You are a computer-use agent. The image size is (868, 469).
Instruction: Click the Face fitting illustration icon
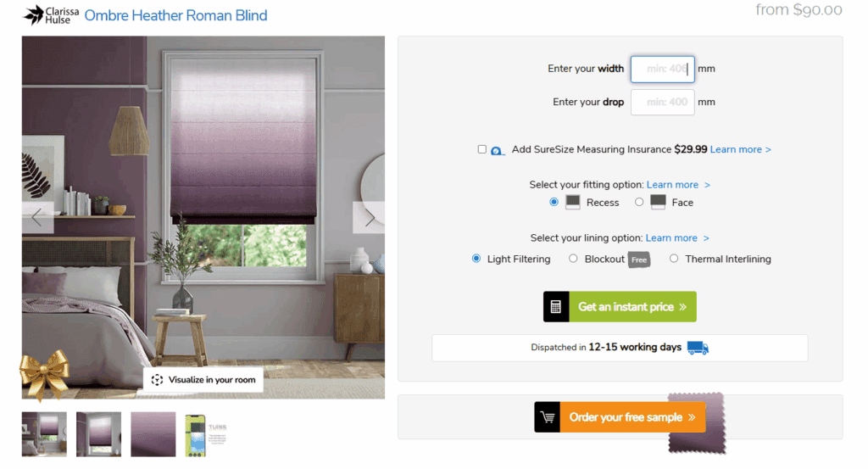pos(658,202)
